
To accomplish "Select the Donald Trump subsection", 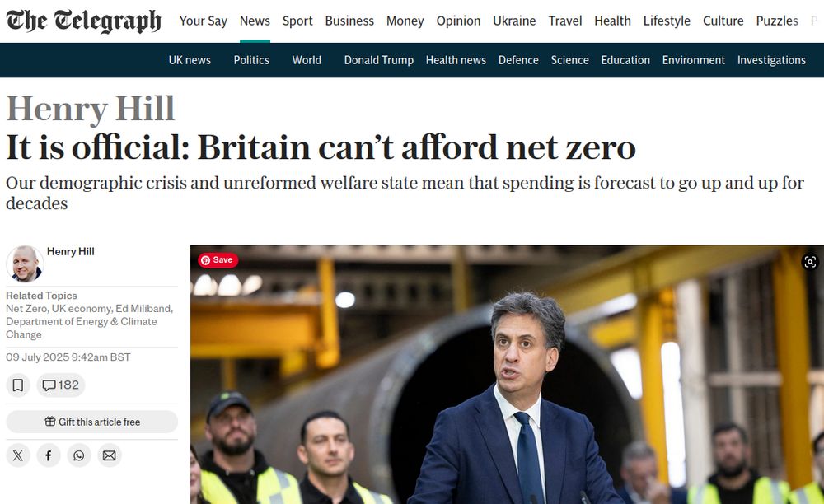I will (x=379, y=60).
